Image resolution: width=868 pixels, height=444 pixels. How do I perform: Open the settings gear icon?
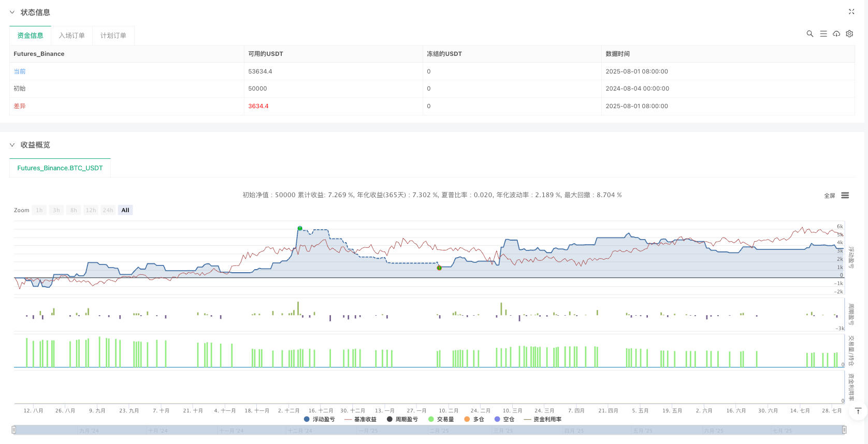tap(849, 34)
